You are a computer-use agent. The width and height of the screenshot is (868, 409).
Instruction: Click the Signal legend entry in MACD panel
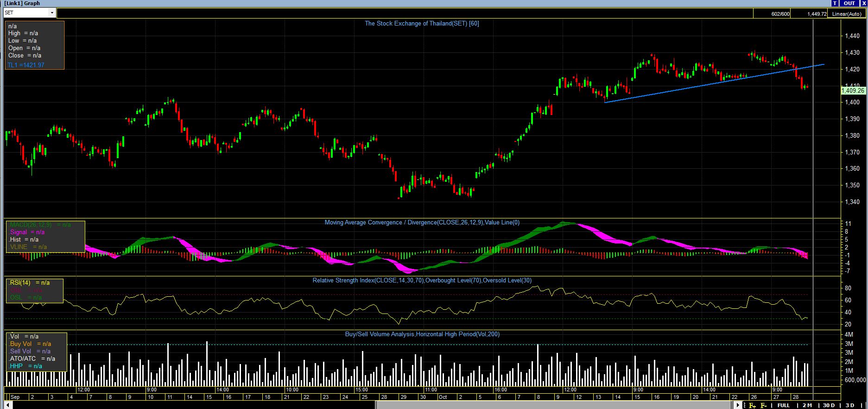(x=27, y=232)
